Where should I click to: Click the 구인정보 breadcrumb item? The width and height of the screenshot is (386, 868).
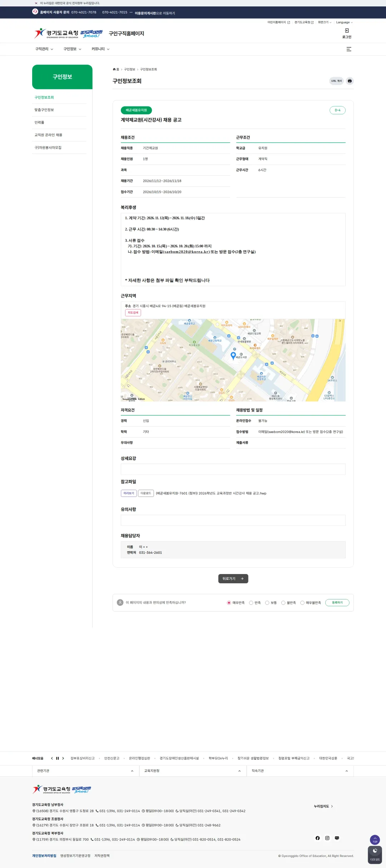(129, 69)
